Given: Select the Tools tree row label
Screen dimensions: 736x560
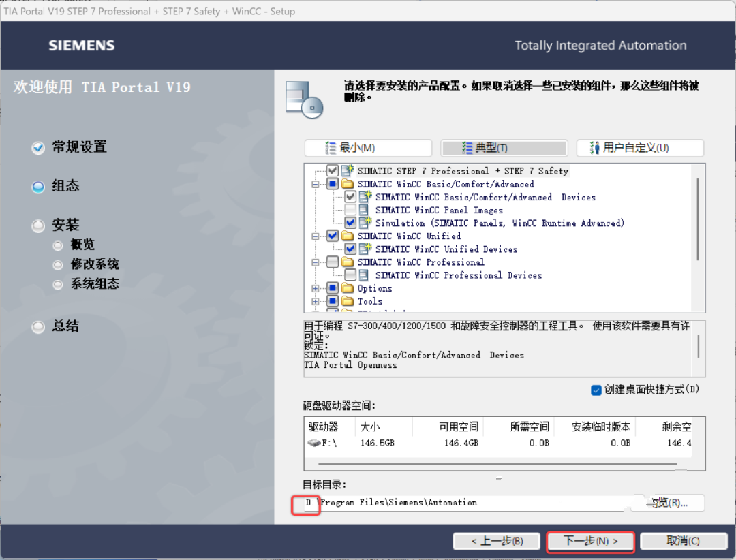Looking at the screenshot, I should (370, 301).
